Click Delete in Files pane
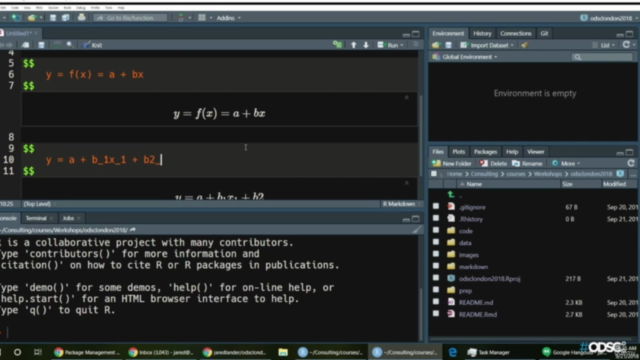 click(493, 163)
